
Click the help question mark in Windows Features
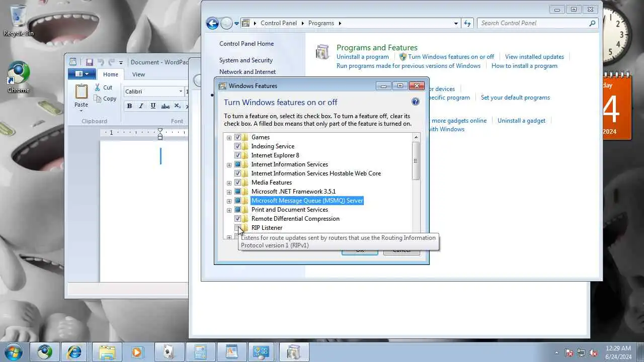[x=415, y=102]
